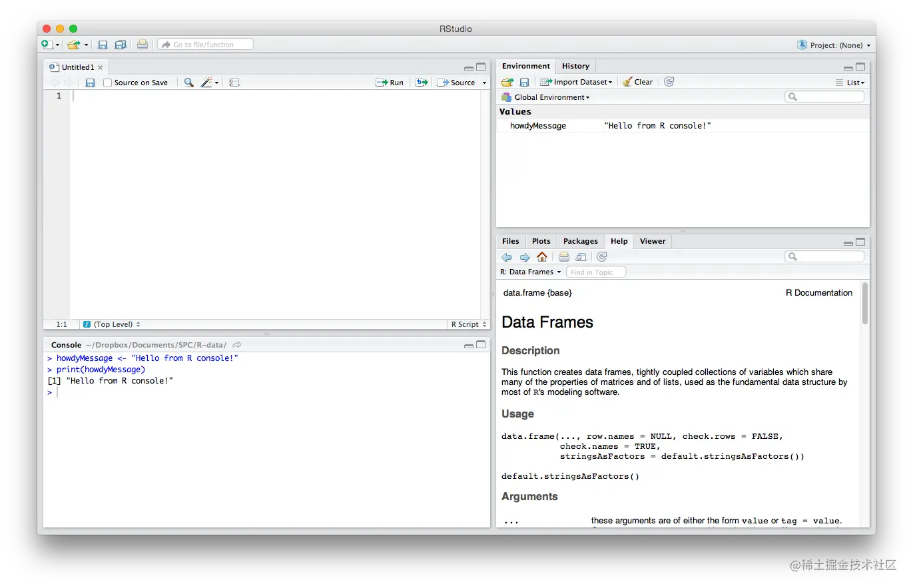The width and height of the screenshot is (913, 588).
Task: Enable the Source on Save checkbox
Action: click(x=107, y=82)
